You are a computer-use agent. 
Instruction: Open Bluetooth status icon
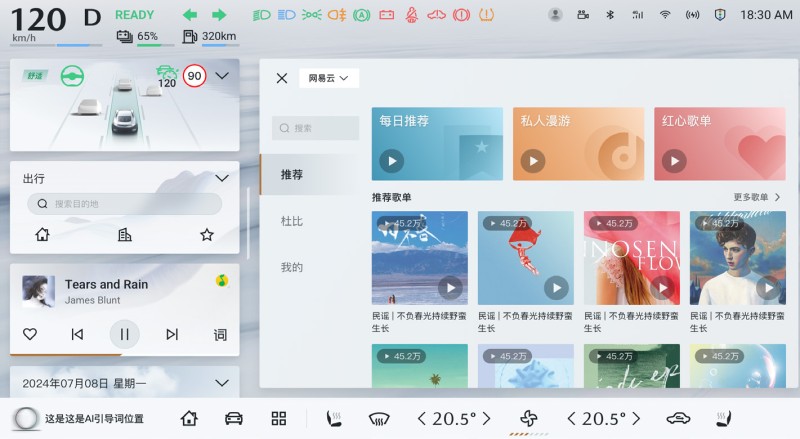[x=610, y=15]
